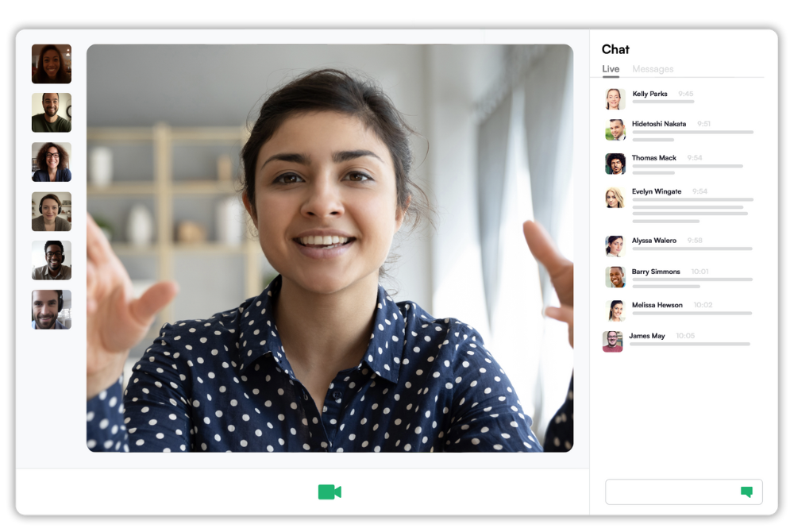The image size is (794, 532).
Task: Switch to the Messages tab
Action: tap(653, 69)
